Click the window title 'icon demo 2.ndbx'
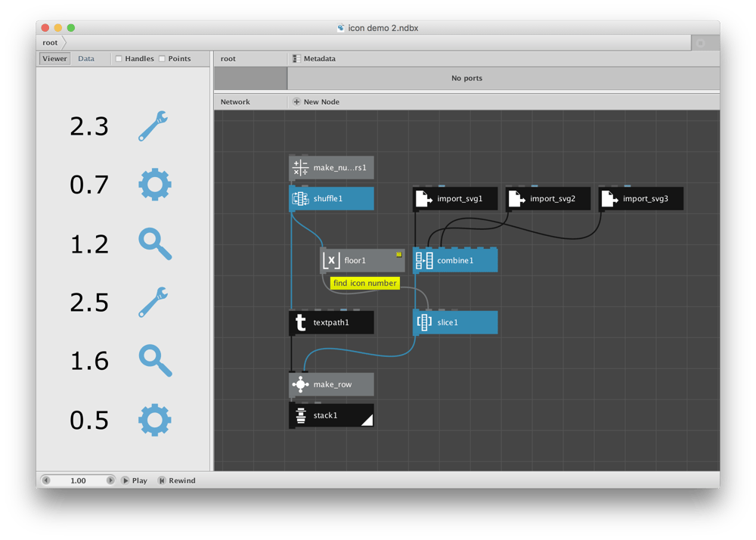 click(x=383, y=28)
